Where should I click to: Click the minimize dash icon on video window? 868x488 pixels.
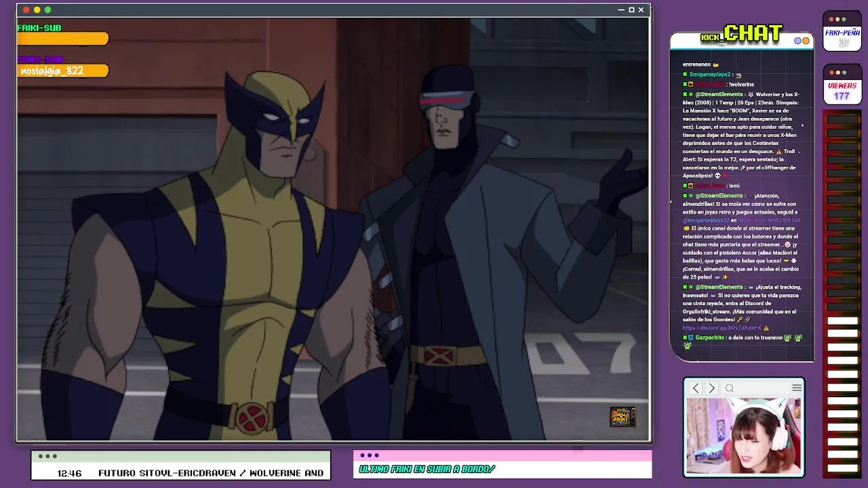(621, 9)
